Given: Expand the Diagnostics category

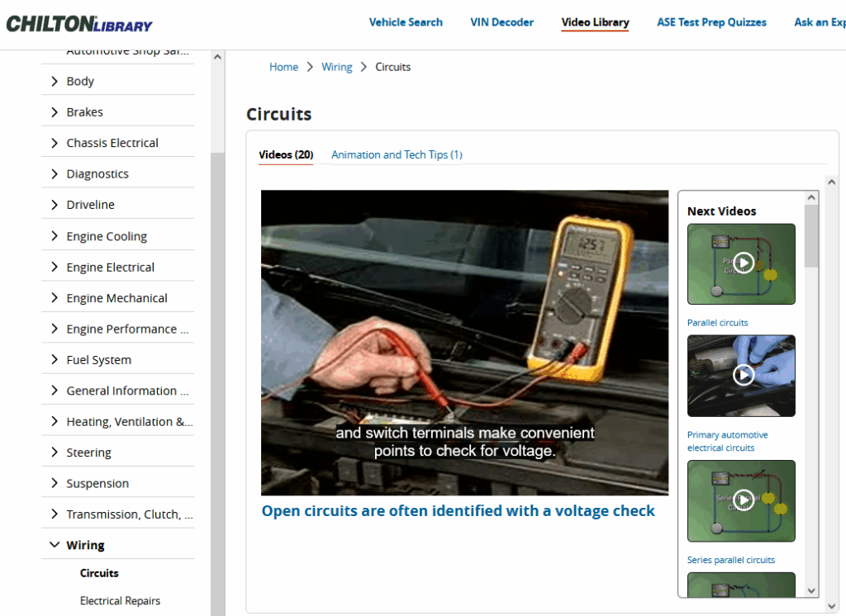Looking at the screenshot, I should (x=55, y=173).
